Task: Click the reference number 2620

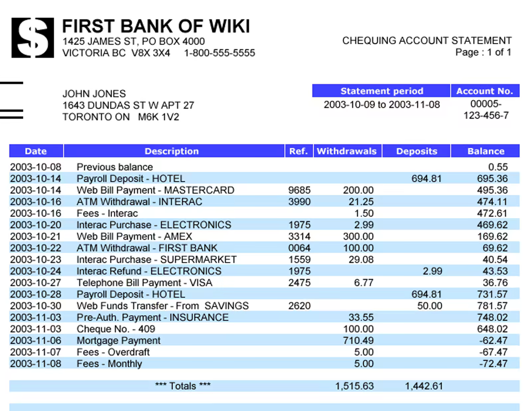Action: point(299,306)
